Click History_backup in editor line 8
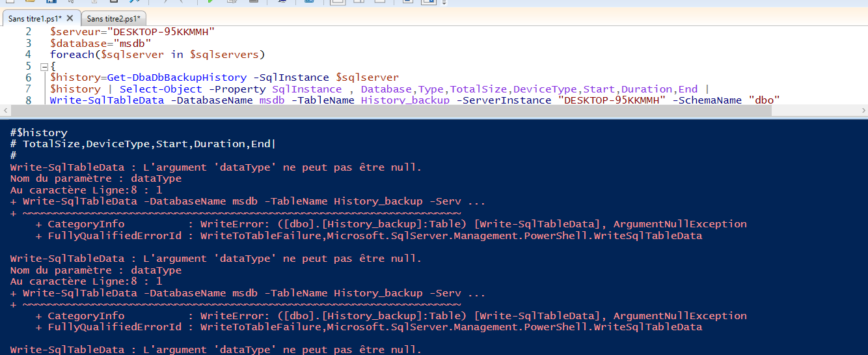 point(405,100)
